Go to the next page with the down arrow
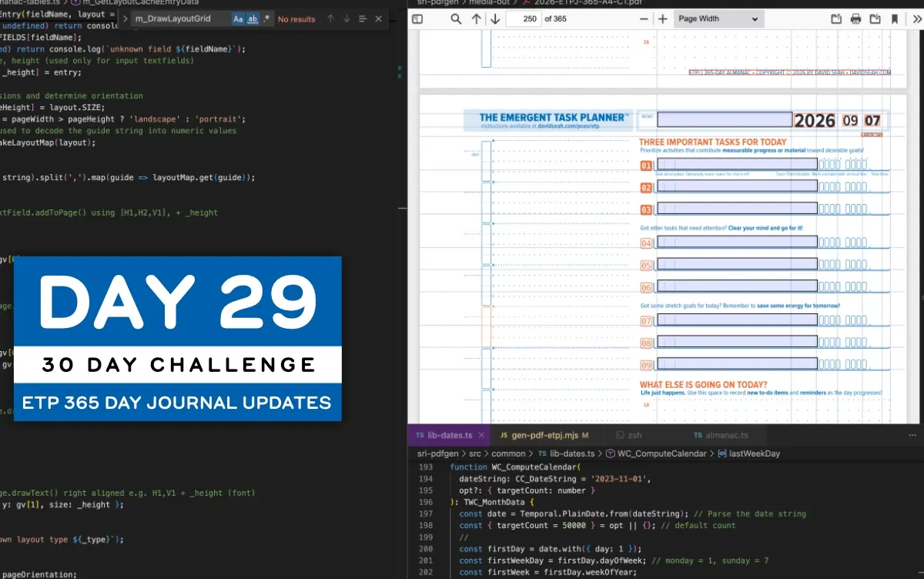This screenshot has width=924, height=579. [495, 17]
